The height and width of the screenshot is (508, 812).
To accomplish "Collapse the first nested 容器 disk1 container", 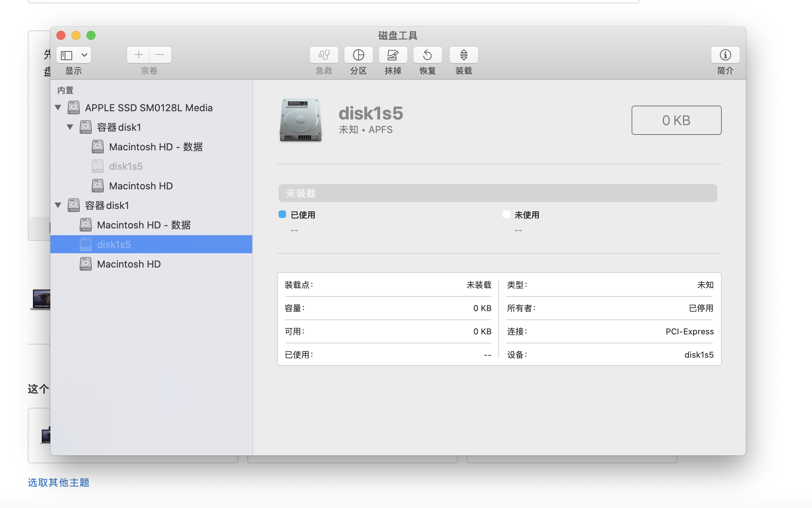I will pyautogui.click(x=70, y=127).
